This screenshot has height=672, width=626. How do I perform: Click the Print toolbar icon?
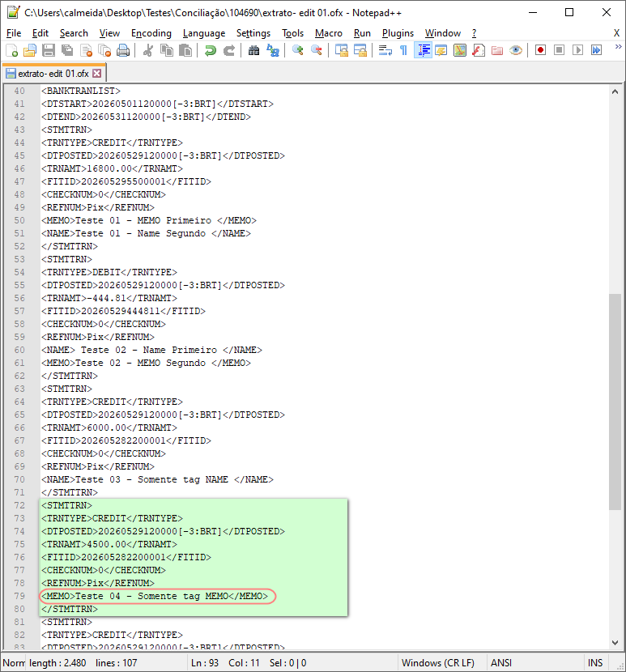tap(123, 50)
